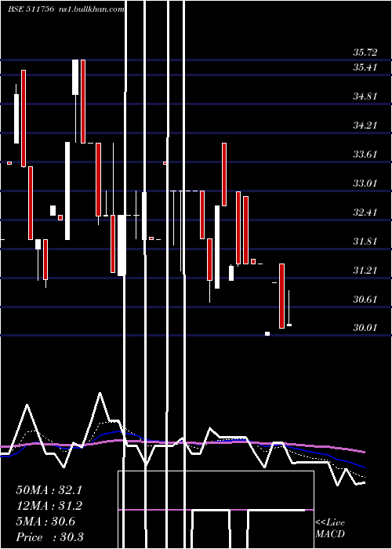
Task: Click the <<Live MACD label
Action: pos(330,528)
